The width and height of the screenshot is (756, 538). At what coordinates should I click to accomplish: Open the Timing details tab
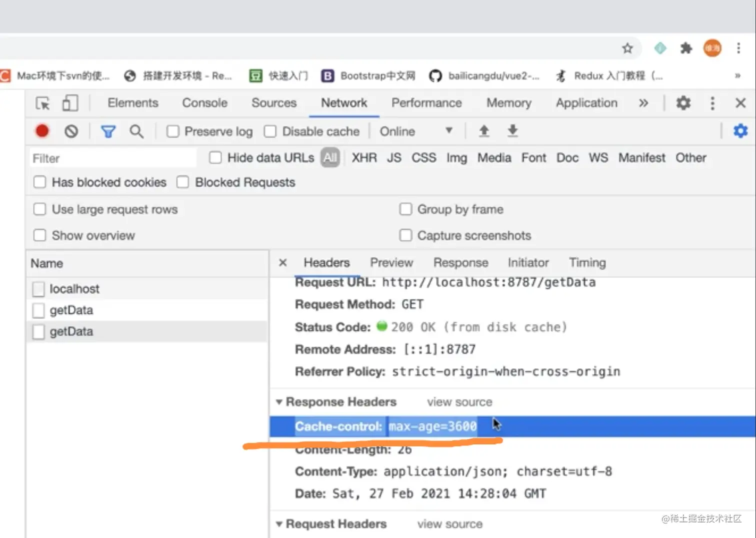[x=587, y=263]
